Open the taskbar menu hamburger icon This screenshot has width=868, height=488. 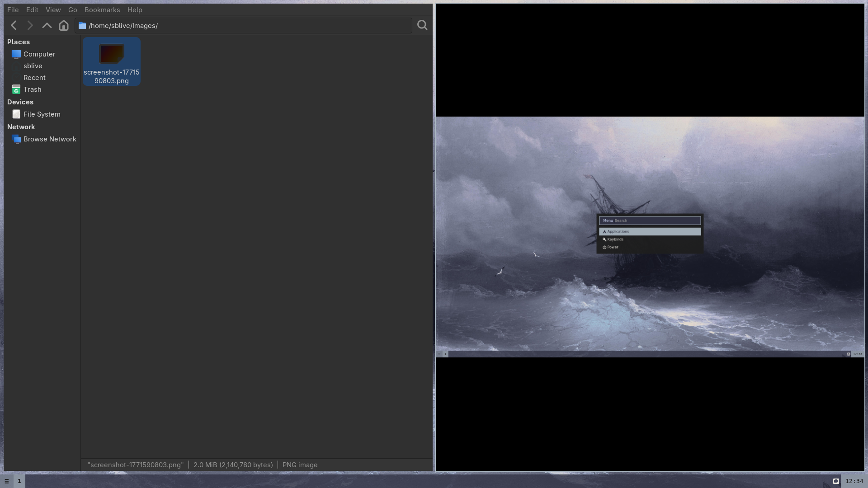point(6,481)
